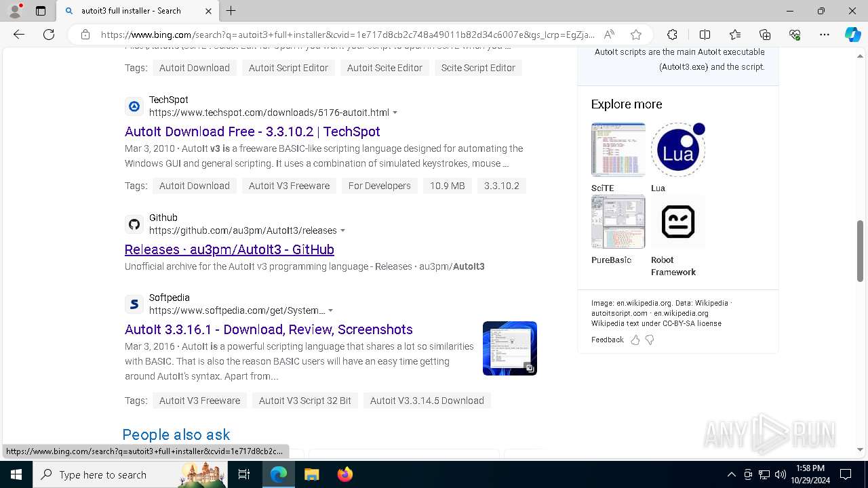Open the network tray icon
Screen dimensions: 868x488
tap(764, 474)
